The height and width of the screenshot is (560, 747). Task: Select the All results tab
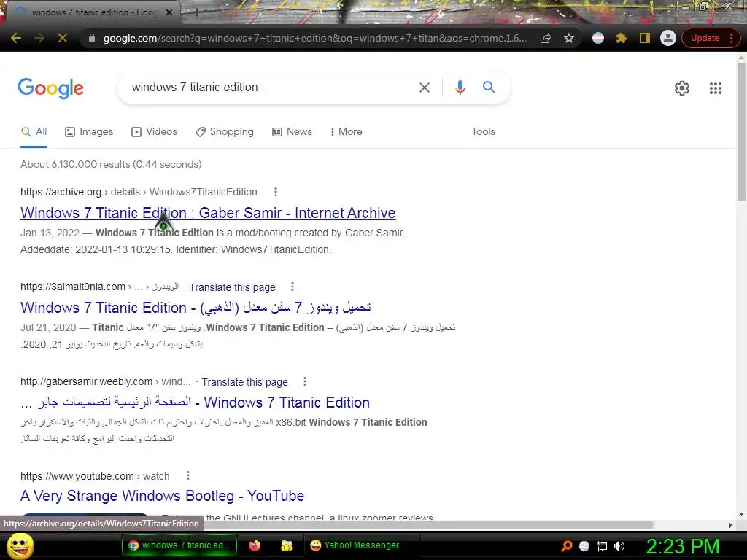coord(34,132)
